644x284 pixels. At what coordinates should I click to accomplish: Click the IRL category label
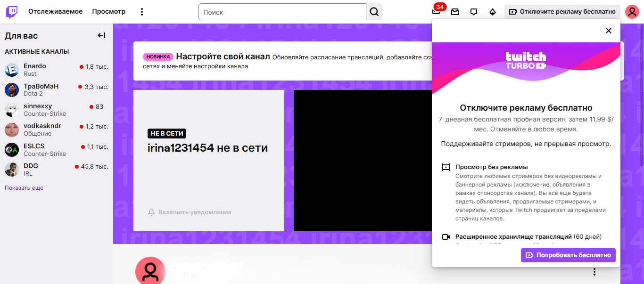click(28, 174)
